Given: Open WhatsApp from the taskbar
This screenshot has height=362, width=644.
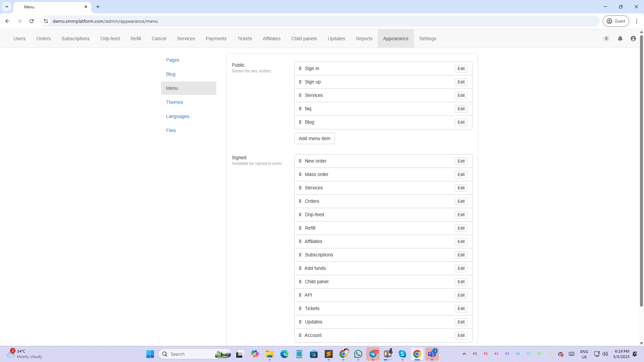Looking at the screenshot, I should [x=358, y=354].
